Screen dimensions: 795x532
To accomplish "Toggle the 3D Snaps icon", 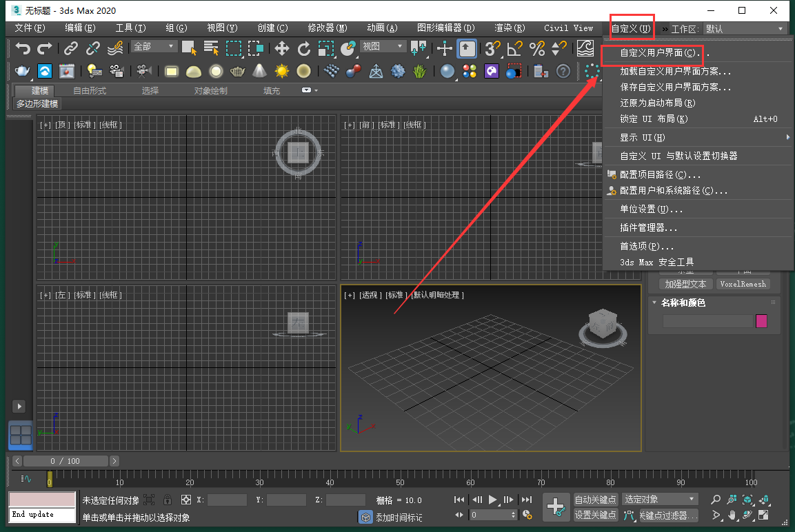I will [492, 49].
